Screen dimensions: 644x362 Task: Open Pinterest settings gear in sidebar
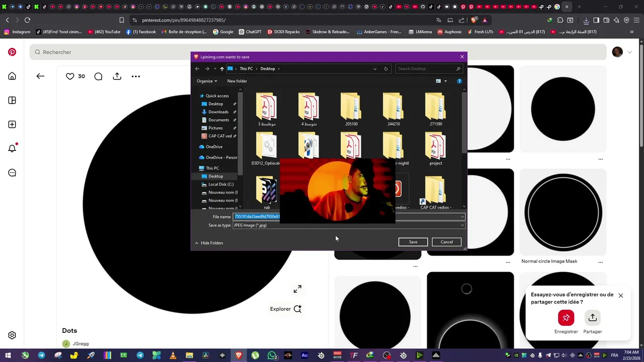tap(12, 335)
